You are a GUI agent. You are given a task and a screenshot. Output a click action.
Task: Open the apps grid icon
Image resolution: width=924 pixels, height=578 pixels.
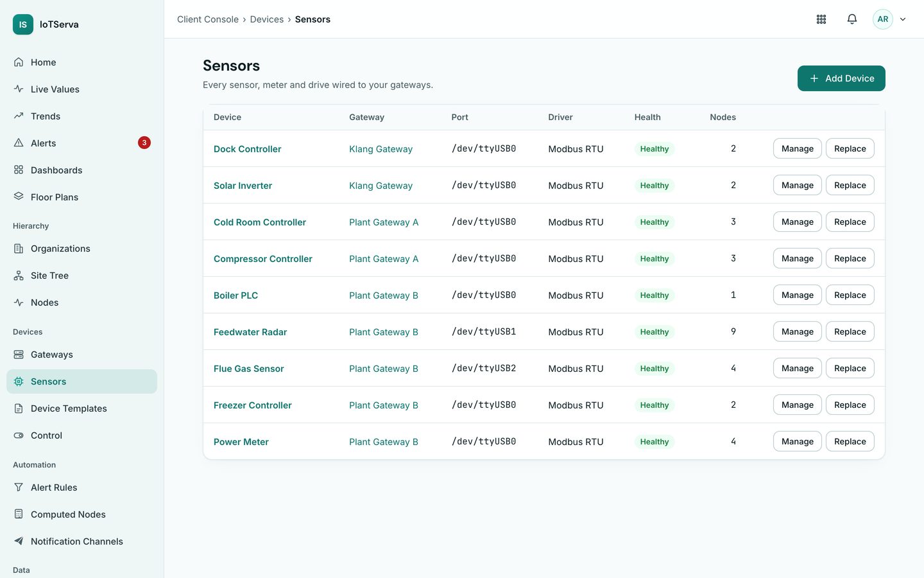tap(821, 19)
